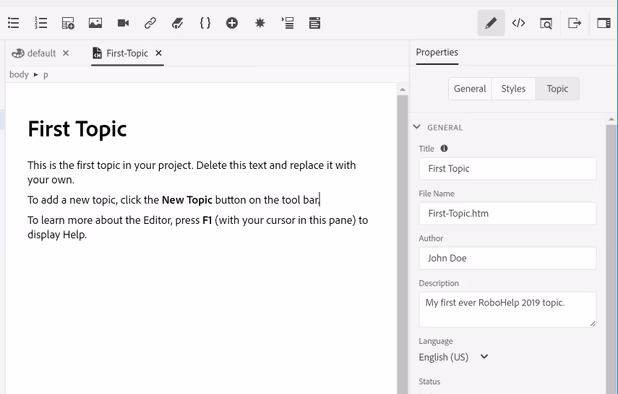Viewport: 618px width, 394px height.
Task: Click the indented list lines icon
Action: point(287,23)
